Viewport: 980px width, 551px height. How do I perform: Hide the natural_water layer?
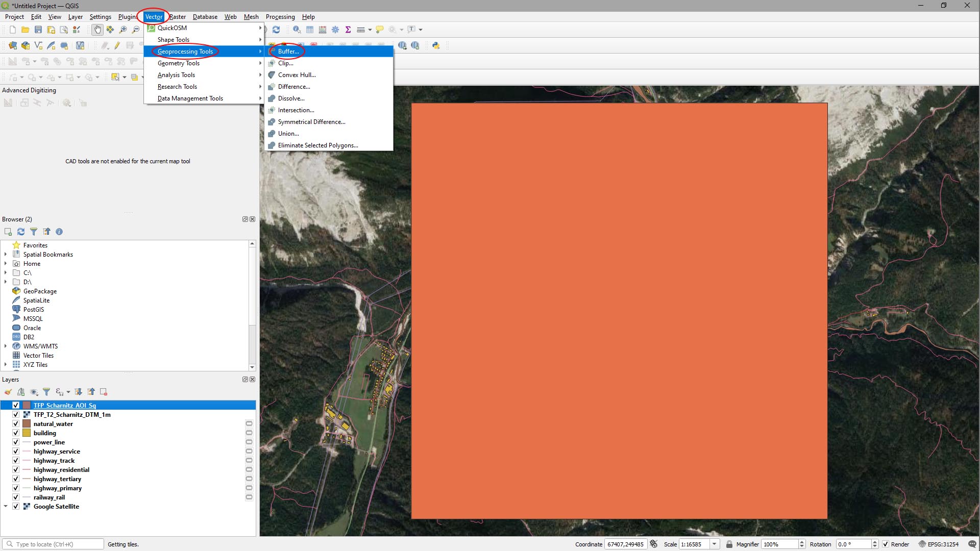[x=16, y=423]
